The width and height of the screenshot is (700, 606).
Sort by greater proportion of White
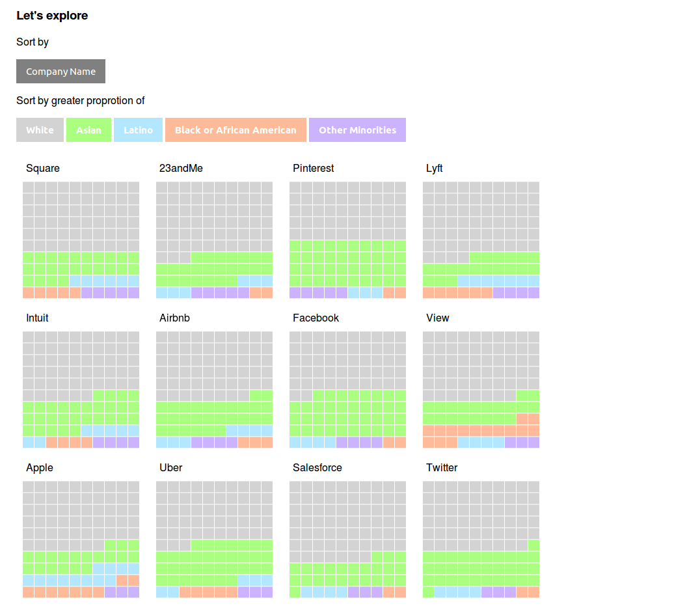(x=40, y=130)
